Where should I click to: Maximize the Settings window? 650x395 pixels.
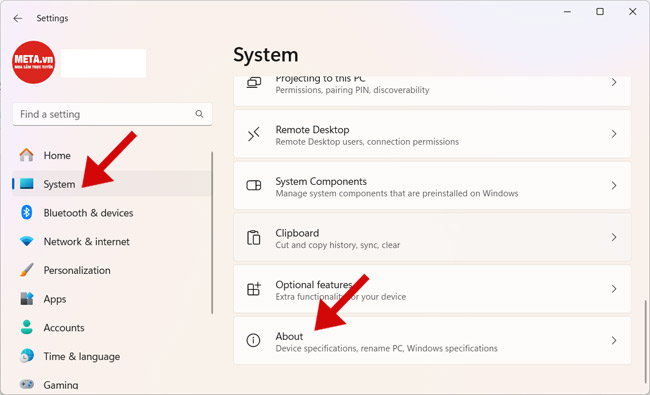[600, 12]
